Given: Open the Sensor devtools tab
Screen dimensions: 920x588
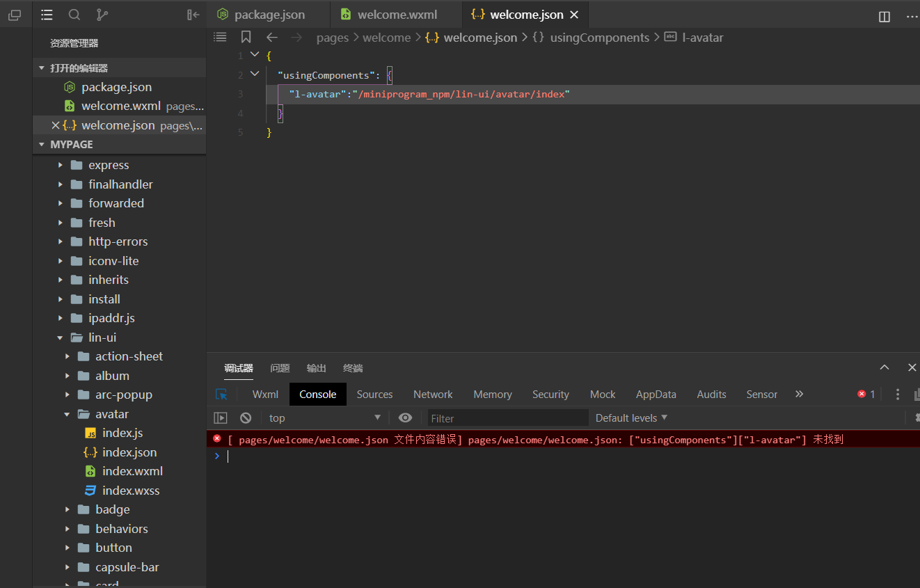Looking at the screenshot, I should pyautogui.click(x=761, y=394).
